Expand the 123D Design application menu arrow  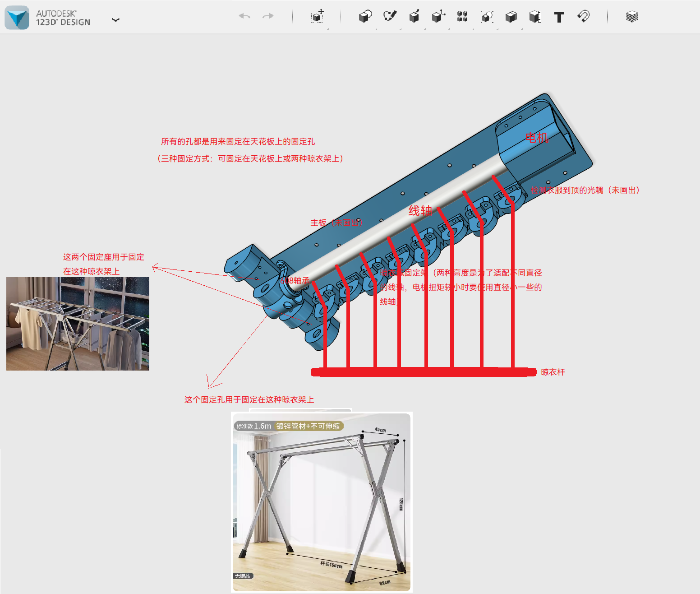click(115, 19)
